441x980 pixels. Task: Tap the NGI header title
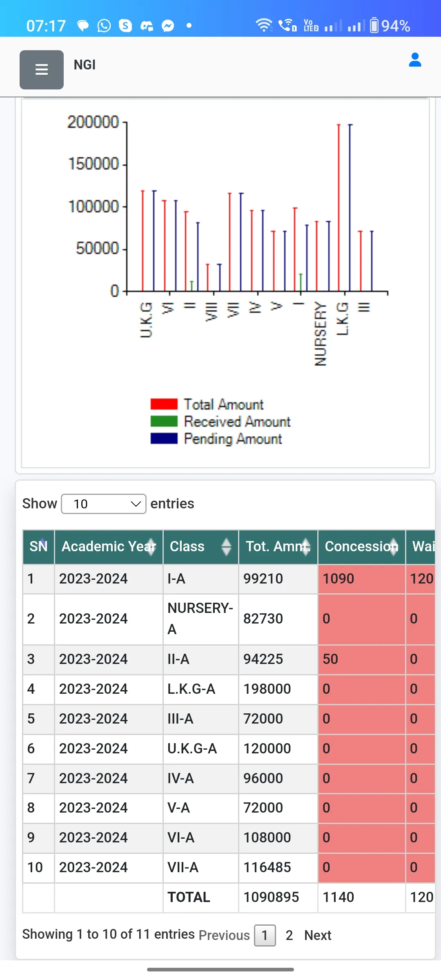[x=85, y=65]
